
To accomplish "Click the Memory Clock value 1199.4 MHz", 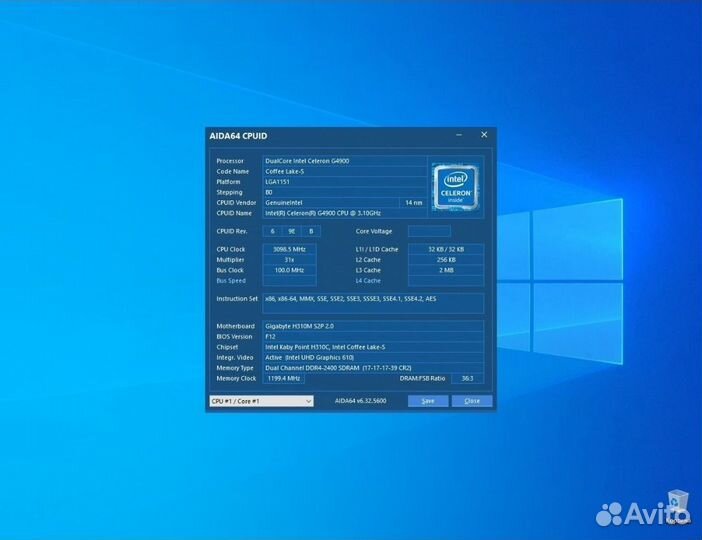I will click(x=284, y=378).
